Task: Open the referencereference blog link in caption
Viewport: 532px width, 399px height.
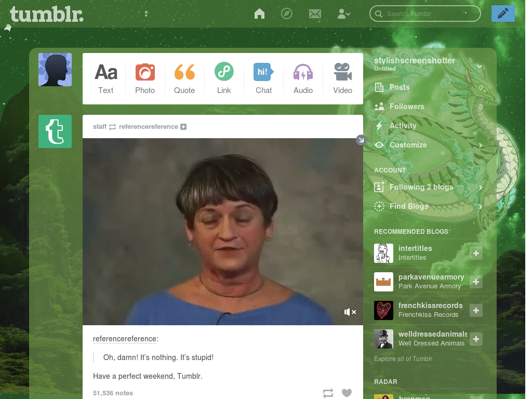Action: 125,339
